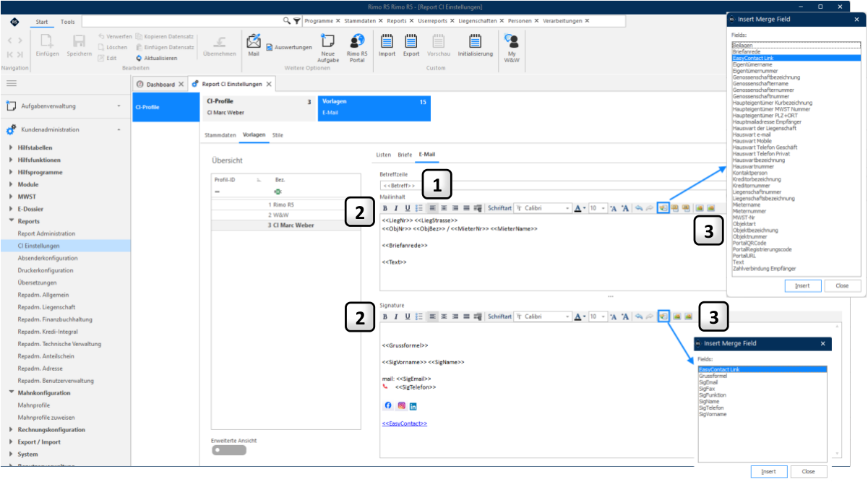Image resolution: width=868 pixels, height=482 pixels.
Task: Toggle italic in Signature toolbar
Action: [396, 317]
